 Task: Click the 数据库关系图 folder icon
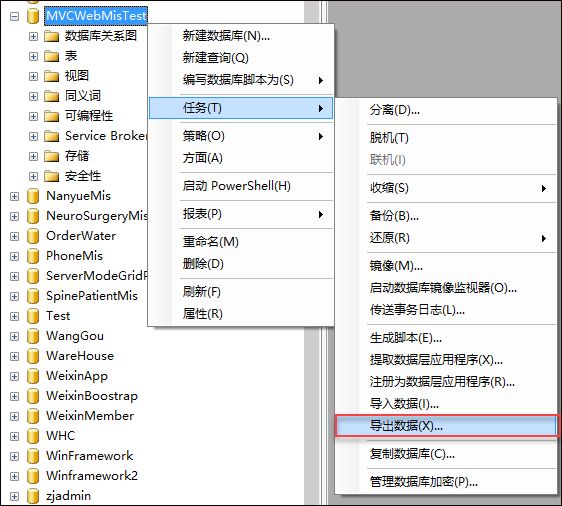pyautogui.click(x=51, y=36)
